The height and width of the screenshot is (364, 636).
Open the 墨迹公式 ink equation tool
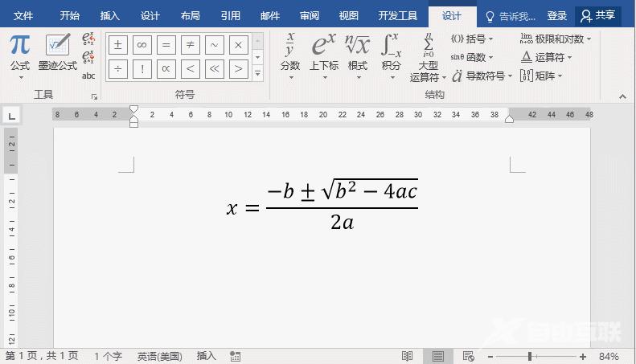[x=57, y=52]
